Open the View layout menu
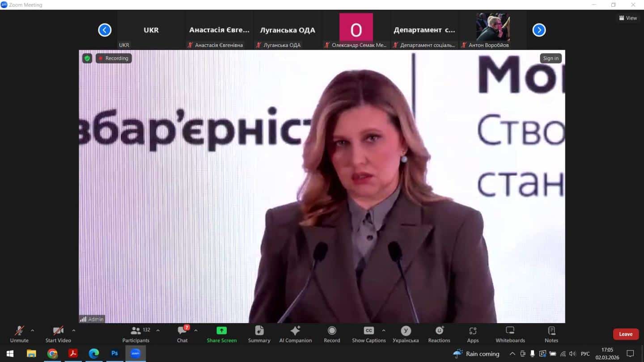 (628, 18)
